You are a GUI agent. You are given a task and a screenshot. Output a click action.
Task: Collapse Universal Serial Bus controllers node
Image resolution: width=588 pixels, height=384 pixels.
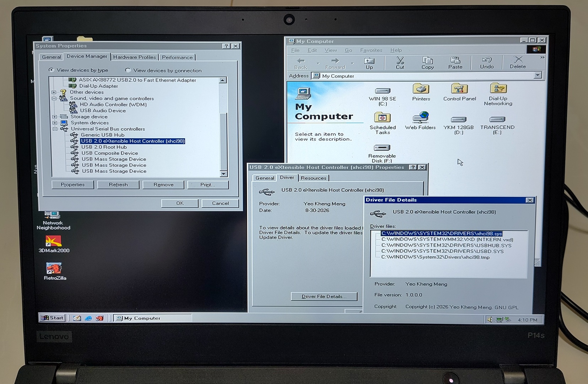(55, 129)
